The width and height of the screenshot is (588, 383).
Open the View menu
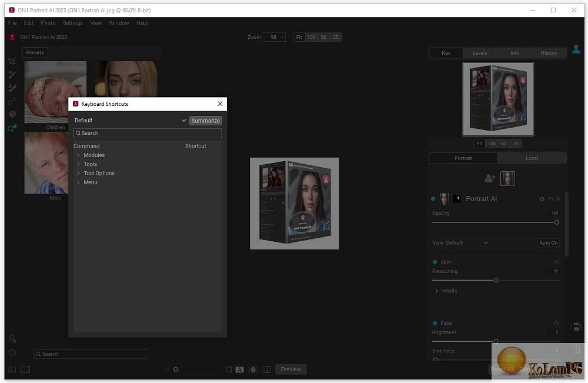coord(96,23)
